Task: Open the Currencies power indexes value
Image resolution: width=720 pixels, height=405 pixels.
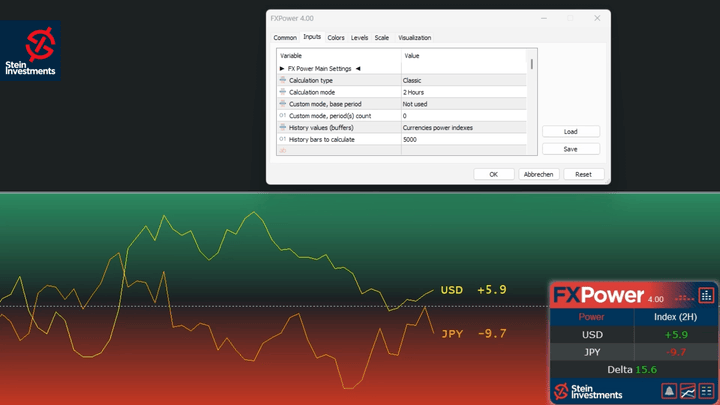Action: [x=464, y=128]
